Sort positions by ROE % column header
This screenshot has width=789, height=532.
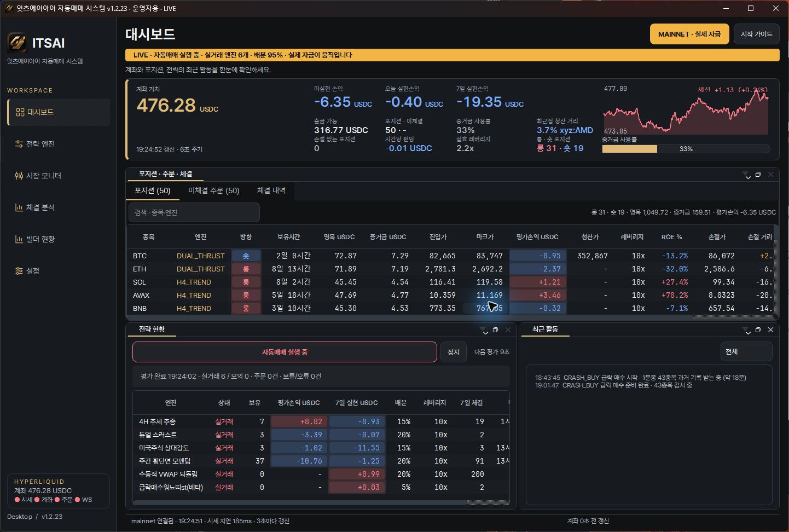[671, 237]
